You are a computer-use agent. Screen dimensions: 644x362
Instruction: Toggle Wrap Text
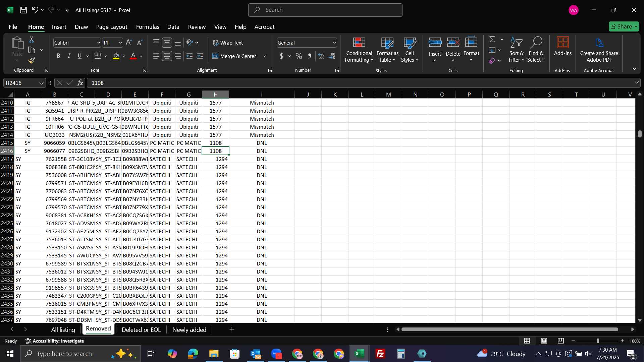pos(228,43)
